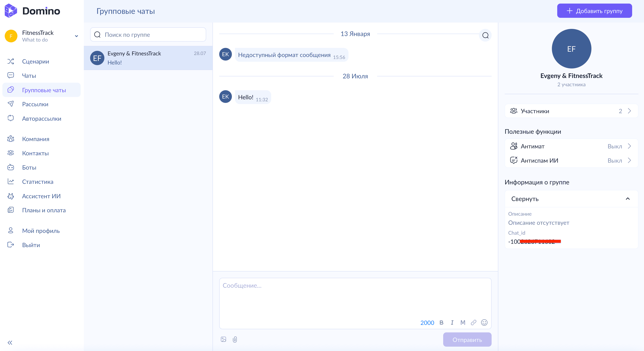Click the Авторассылки loop icon
The width and height of the screenshot is (644, 351).
tap(10, 118)
